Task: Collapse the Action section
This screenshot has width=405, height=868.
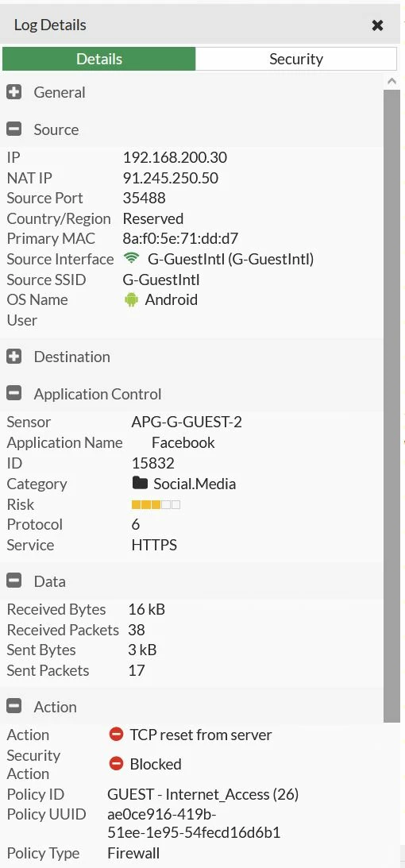Action: click(13, 706)
